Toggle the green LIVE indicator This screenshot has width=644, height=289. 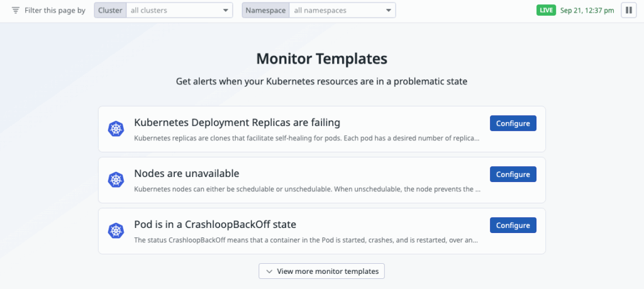pyautogui.click(x=546, y=10)
